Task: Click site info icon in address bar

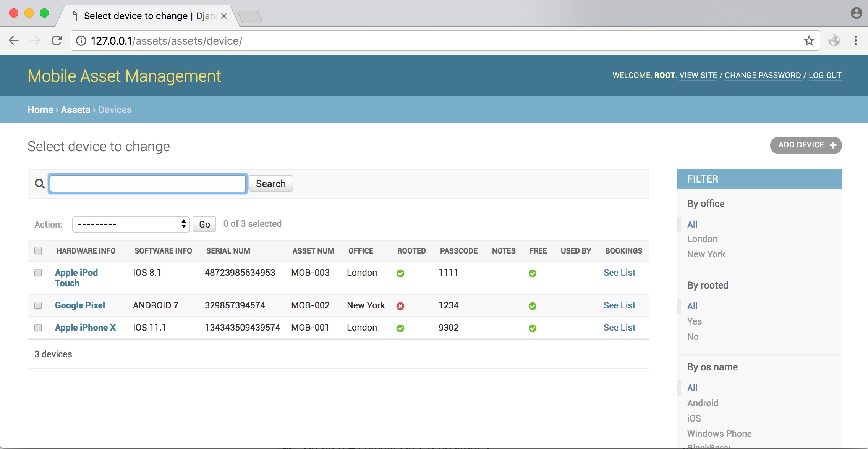Action: pyautogui.click(x=81, y=41)
